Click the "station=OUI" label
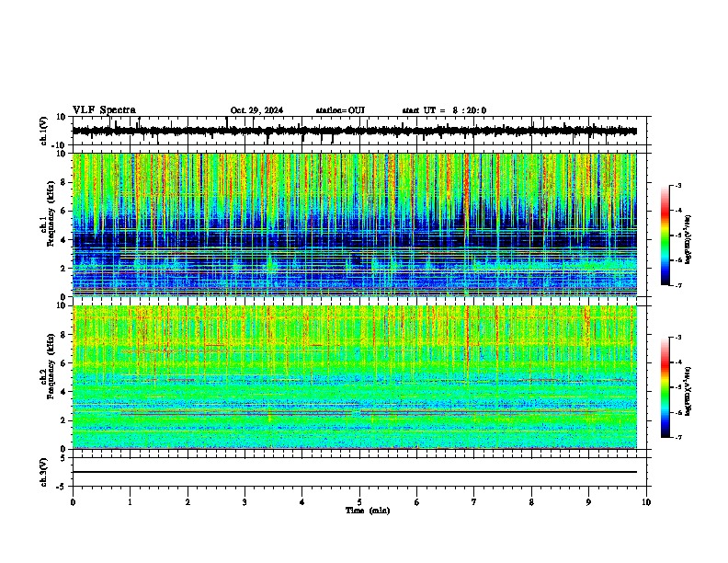The height and width of the screenshot is (563, 728). tap(340, 110)
